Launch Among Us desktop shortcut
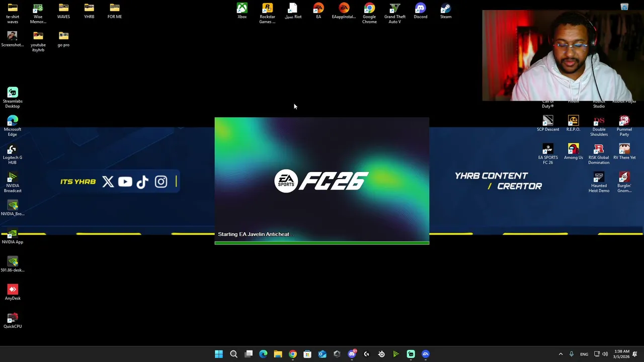The width and height of the screenshot is (644, 362). click(573, 152)
